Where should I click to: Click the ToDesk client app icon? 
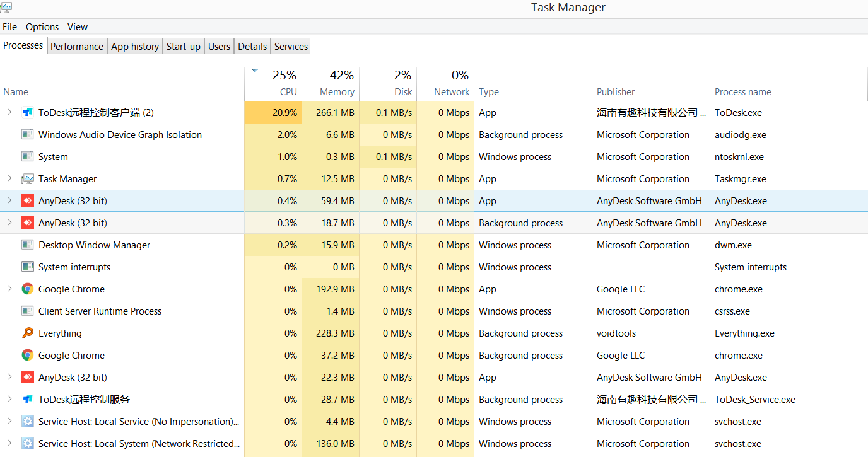click(27, 113)
